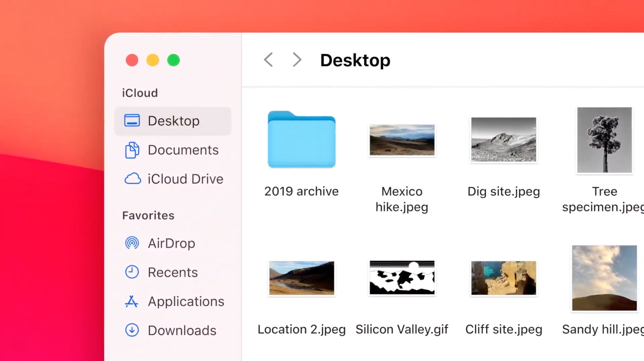Click the 'Cliff site.jpeg' file name
The image size is (644, 361).
click(x=504, y=329)
